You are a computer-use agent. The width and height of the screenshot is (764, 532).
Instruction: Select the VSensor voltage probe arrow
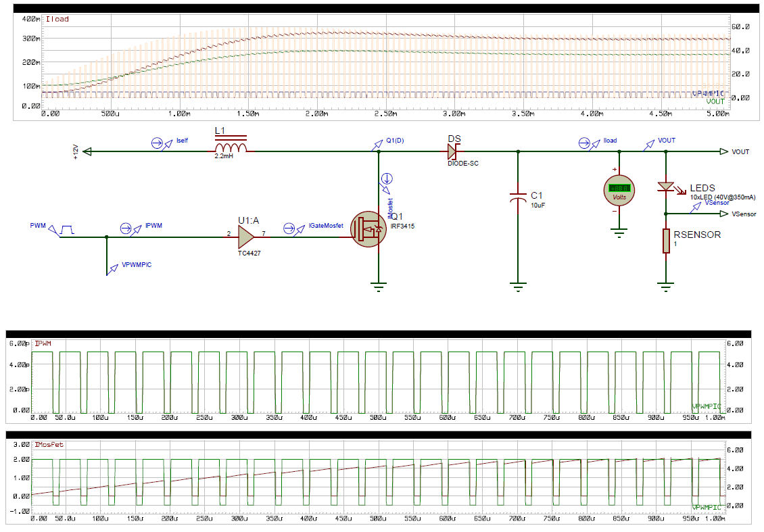tap(695, 207)
